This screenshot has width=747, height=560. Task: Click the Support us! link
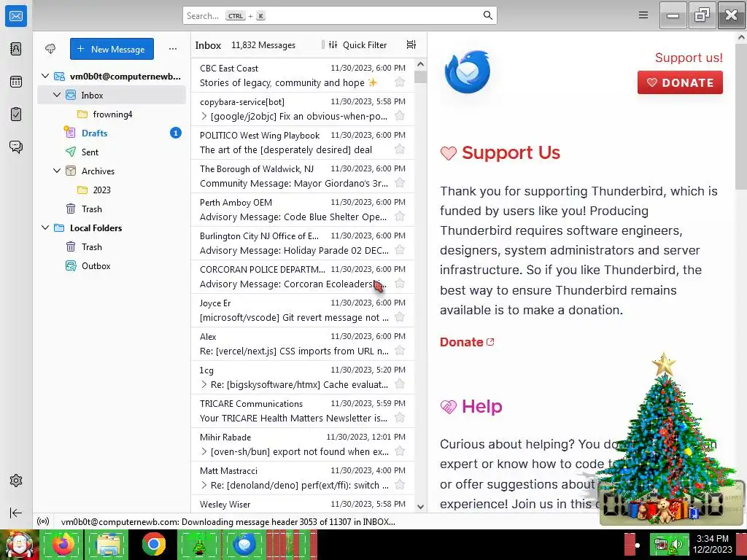(x=689, y=58)
